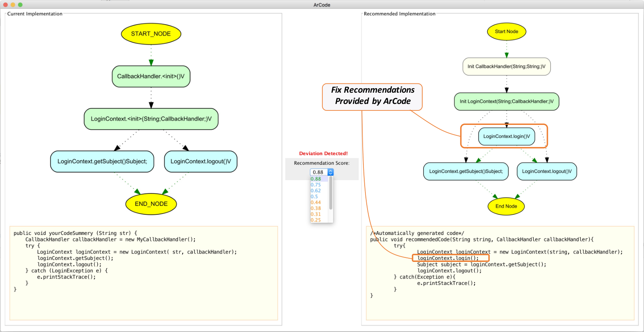Click the CallbackHandler.<init>()V node
644x332 pixels.
pos(151,77)
